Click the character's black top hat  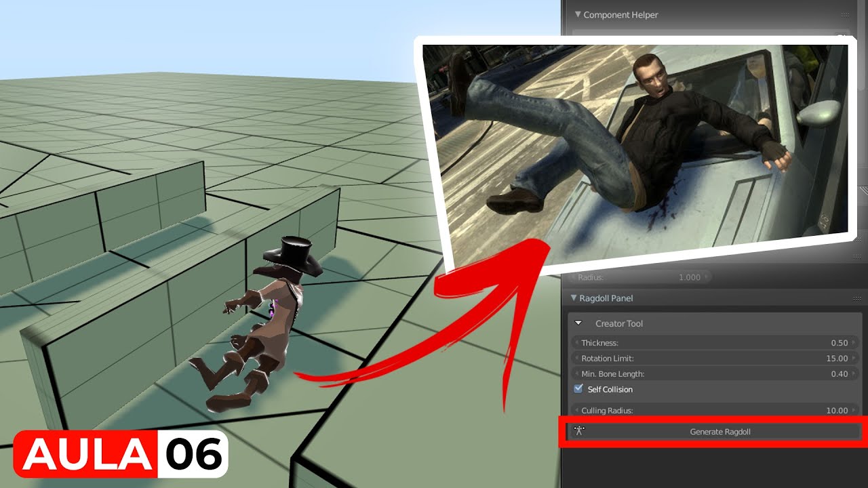[292, 256]
